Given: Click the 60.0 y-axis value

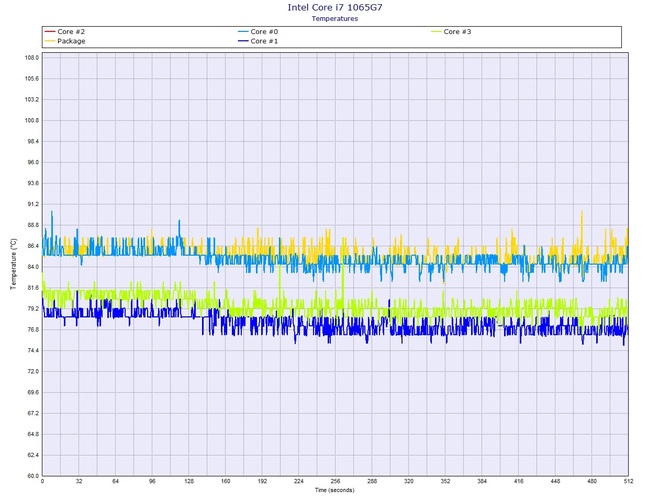Looking at the screenshot, I should tap(32, 476).
